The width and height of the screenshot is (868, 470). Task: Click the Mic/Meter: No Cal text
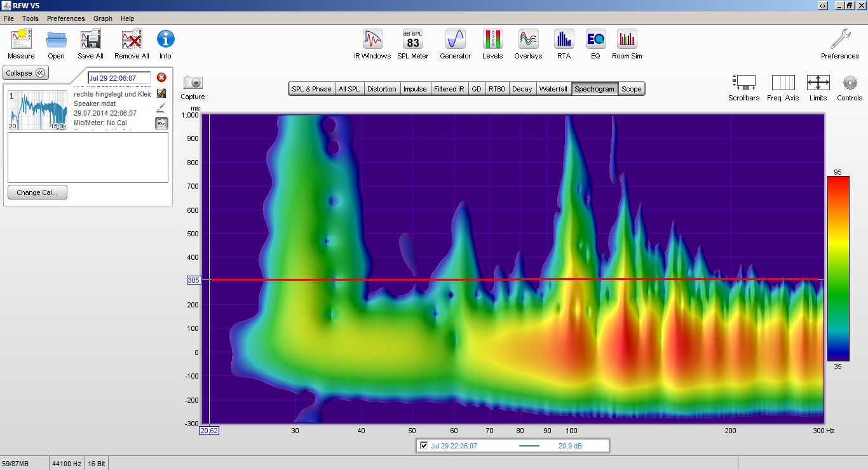click(x=100, y=123)
